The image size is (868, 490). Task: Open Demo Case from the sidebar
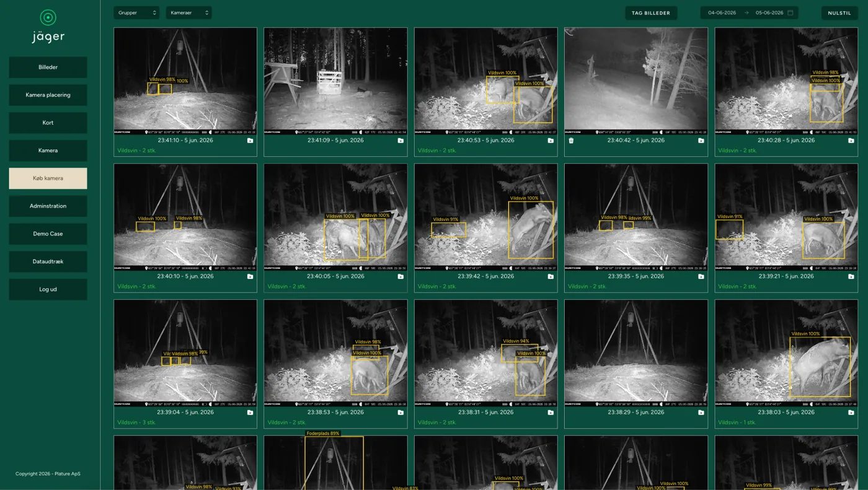click(48, 234)
